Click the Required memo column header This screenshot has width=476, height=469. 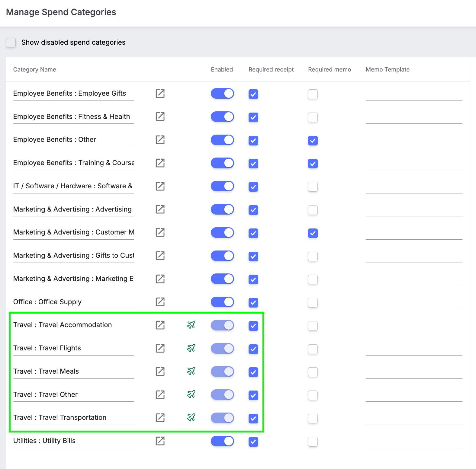(330, 70)
